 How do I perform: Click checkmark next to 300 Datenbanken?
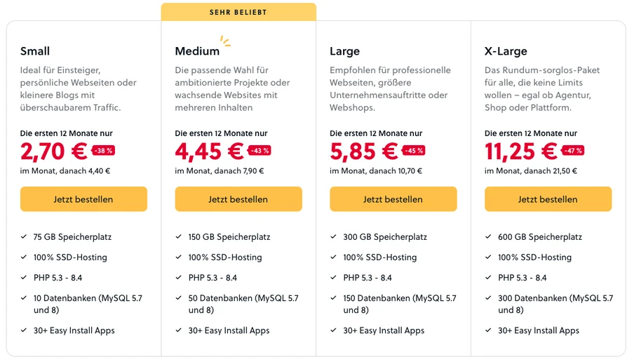coord(488,298)
